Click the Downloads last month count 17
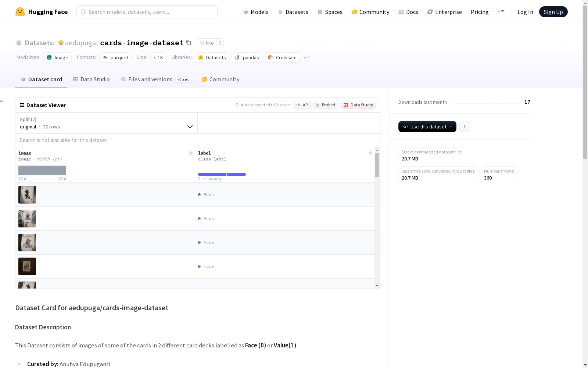 527,102
